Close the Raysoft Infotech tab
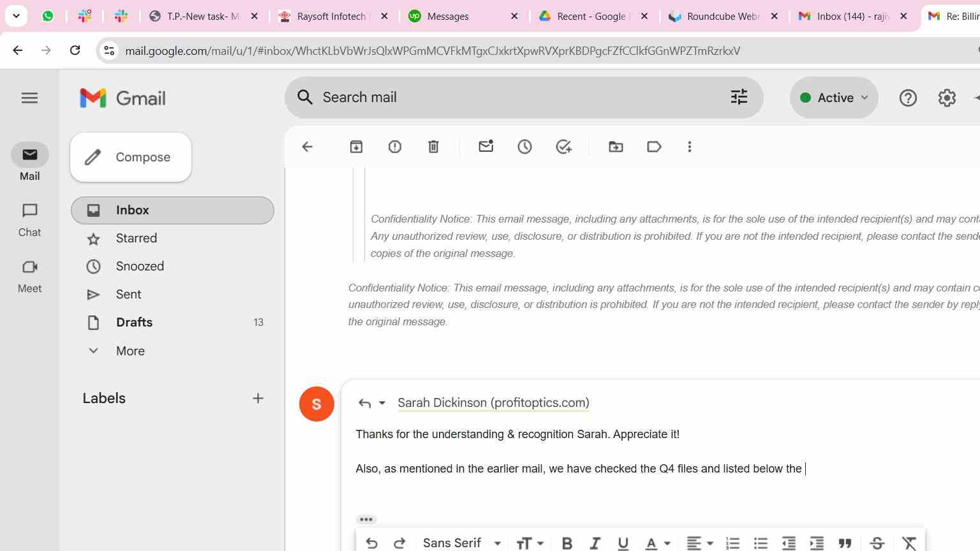980x551 pixels. pyautogui.click(x=384, y=17)
